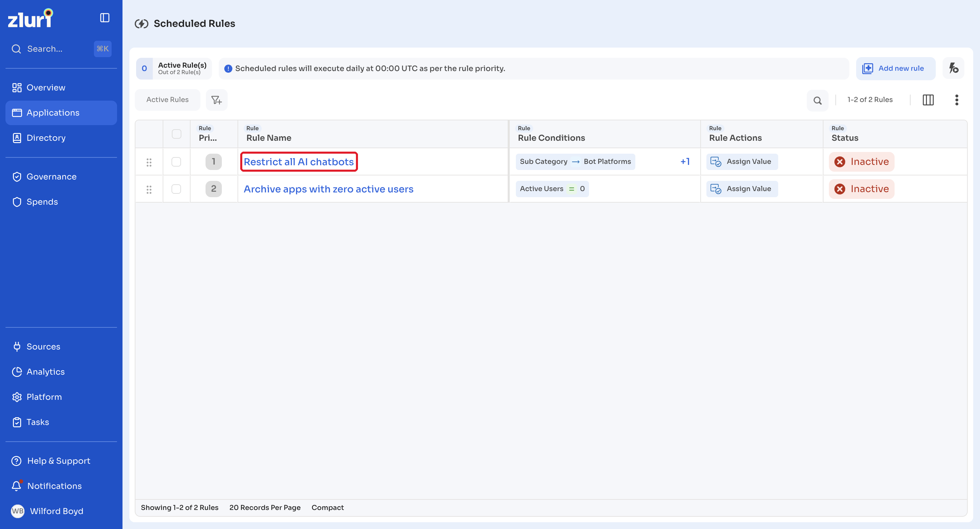
Task: Open the 20 Records Per Page selector
Action: [265, 507]
